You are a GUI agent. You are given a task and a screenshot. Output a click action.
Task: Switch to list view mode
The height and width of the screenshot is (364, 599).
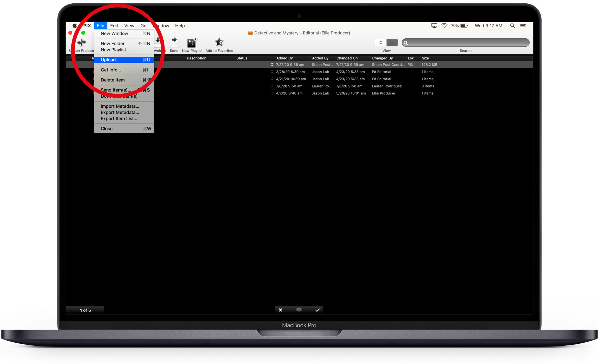point(391,43)
